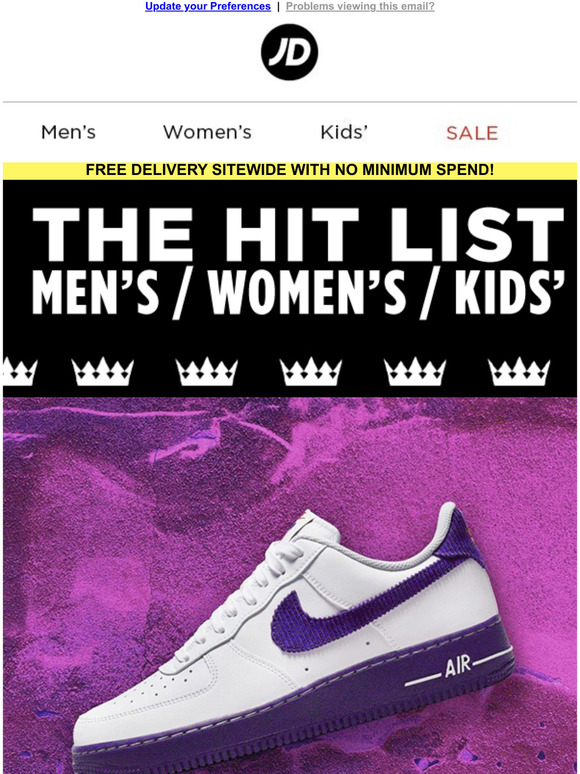Click the fifth crown icon from left
The height and width of the screenshot is (774, 580).
(415, 371)
